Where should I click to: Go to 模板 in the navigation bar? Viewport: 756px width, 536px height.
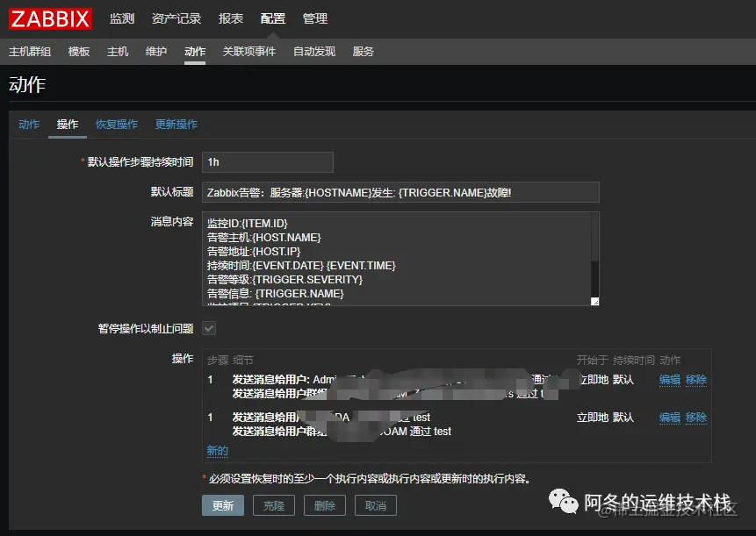pyautogui.click(x=78, y=51)
